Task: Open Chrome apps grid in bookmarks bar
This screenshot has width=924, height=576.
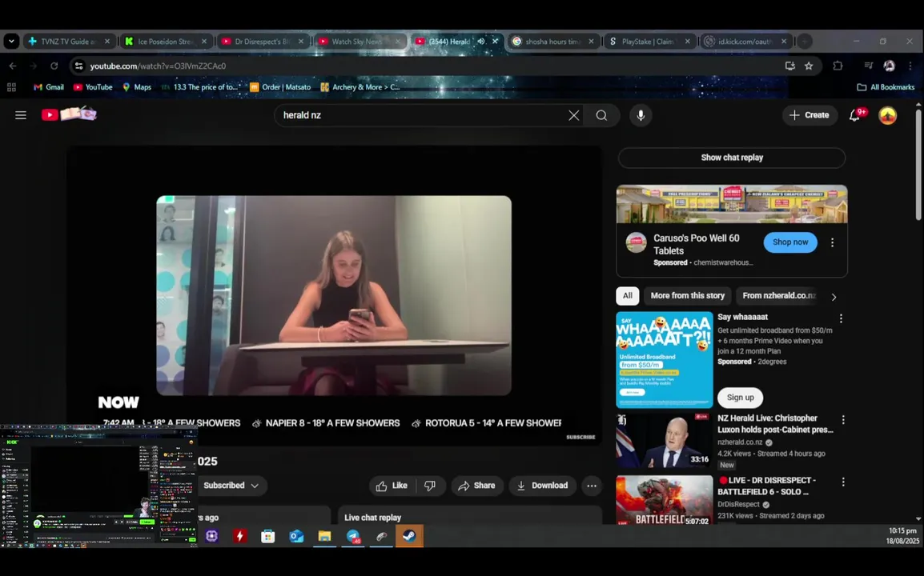Action: 11,87
